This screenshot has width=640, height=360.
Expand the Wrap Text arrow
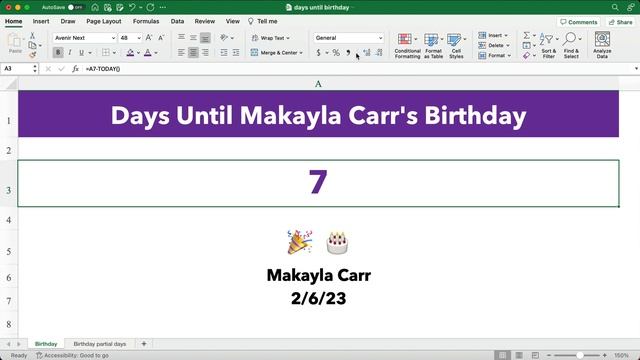pos(288,38)
